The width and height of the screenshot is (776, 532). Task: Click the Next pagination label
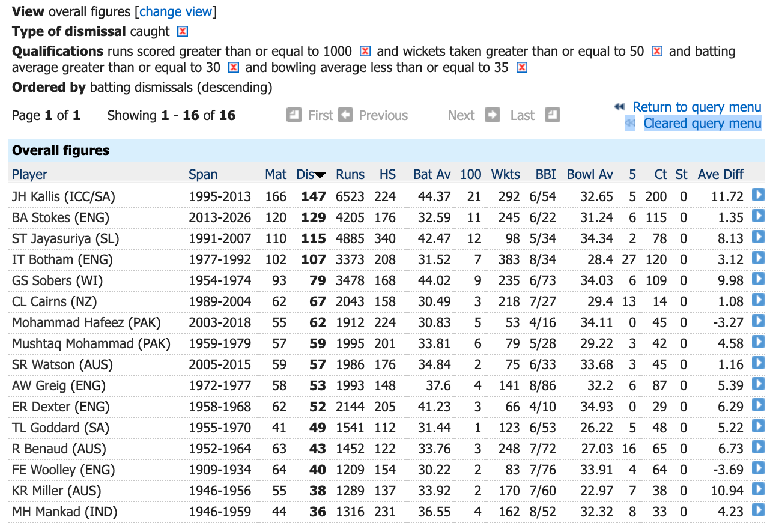461,115
